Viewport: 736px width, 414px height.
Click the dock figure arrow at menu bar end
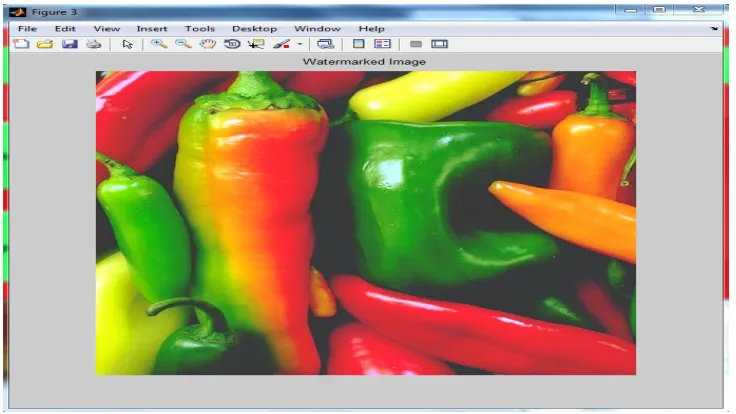click(x=714, y=29)
